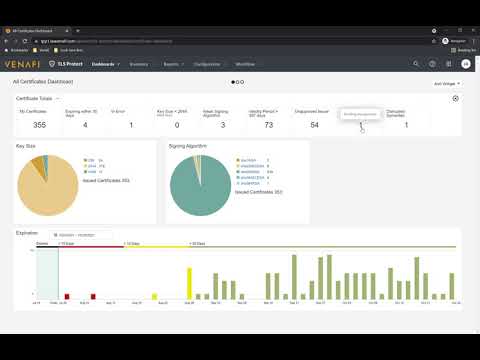The height and width of the screenshot is (360, 480).
Task: Open the browser three-dot menu
Action: (x=473, y=41)
